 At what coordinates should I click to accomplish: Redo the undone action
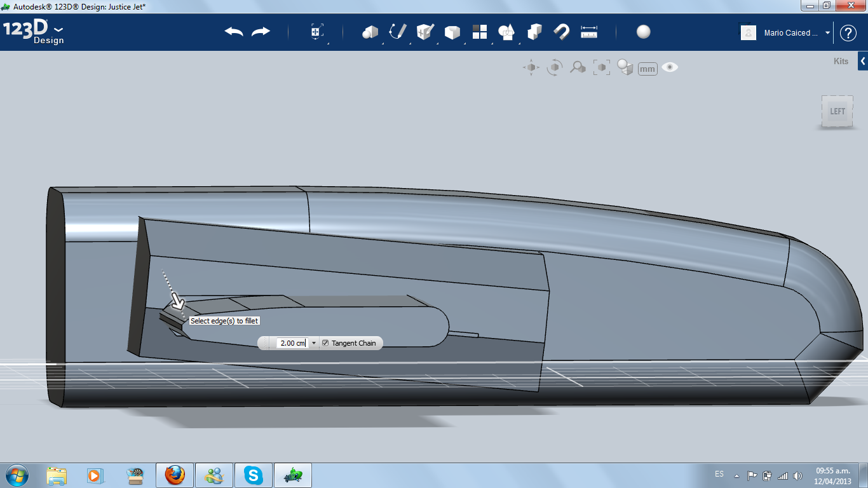(x=261, y=32)
